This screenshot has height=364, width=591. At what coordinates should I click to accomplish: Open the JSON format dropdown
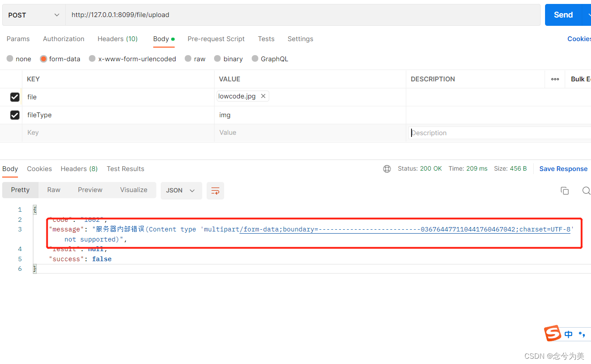tap(181, 190)
